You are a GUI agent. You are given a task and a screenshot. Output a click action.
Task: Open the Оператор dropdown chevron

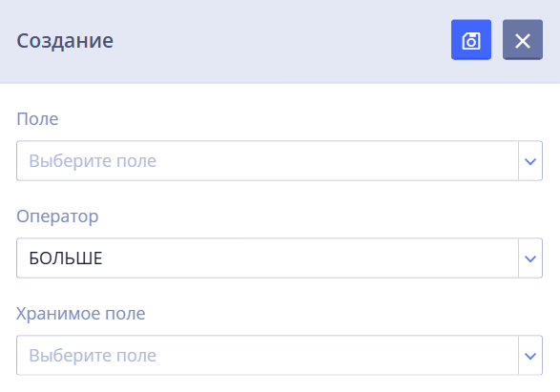tap(530, 258)
